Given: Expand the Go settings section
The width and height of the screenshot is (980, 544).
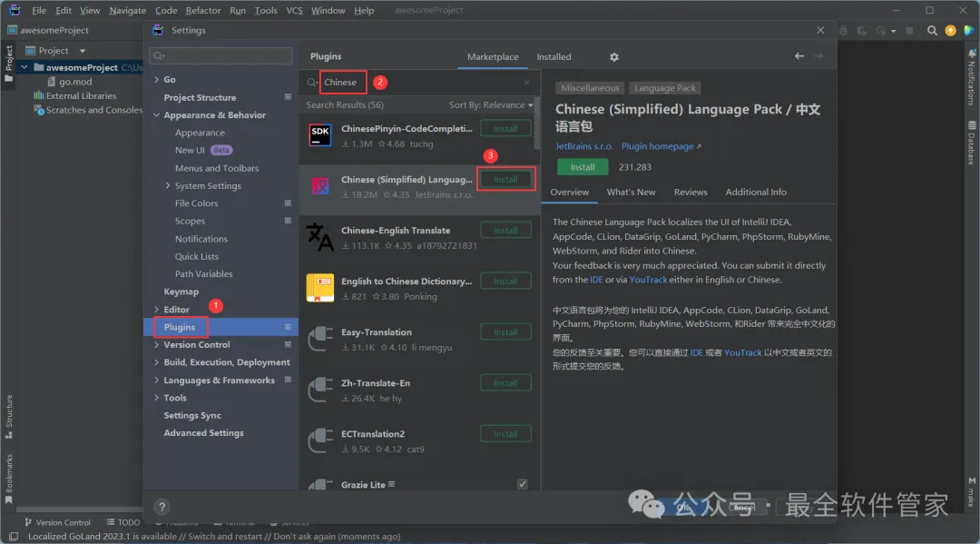Looking at the screenshot, I should click(156, 79).
